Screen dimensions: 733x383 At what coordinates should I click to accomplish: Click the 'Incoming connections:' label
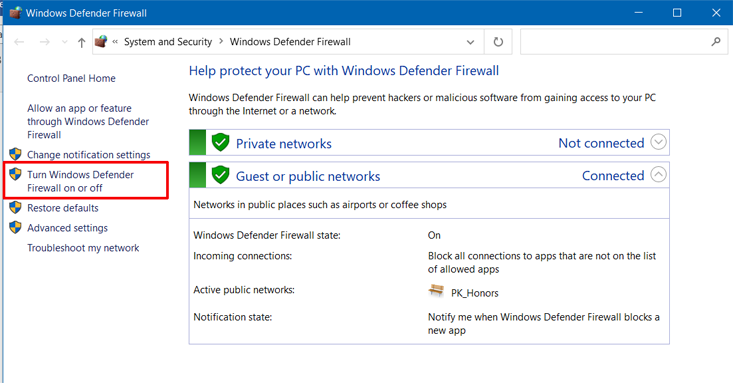pyautogui.click(x=243, y=256)
